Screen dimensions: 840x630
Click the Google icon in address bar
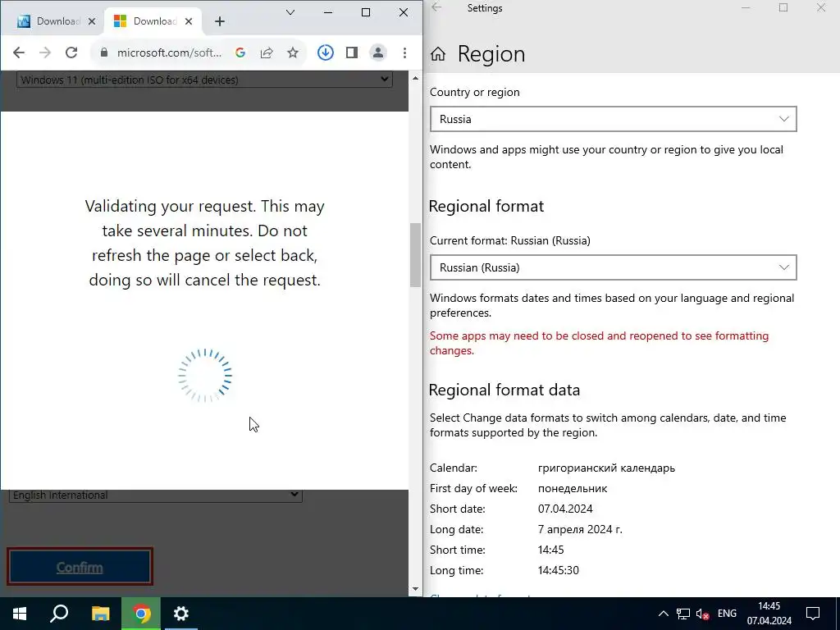(240, 52)
